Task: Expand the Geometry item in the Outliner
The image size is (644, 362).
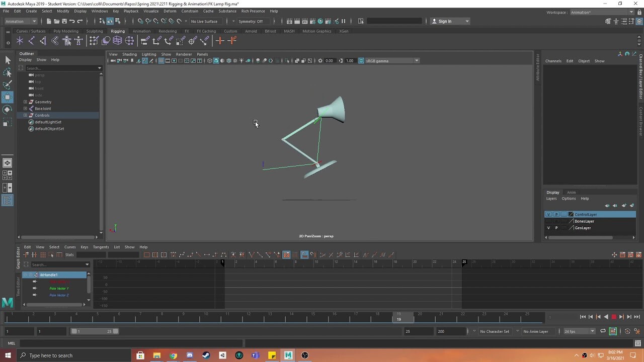Action: point(25,102)
